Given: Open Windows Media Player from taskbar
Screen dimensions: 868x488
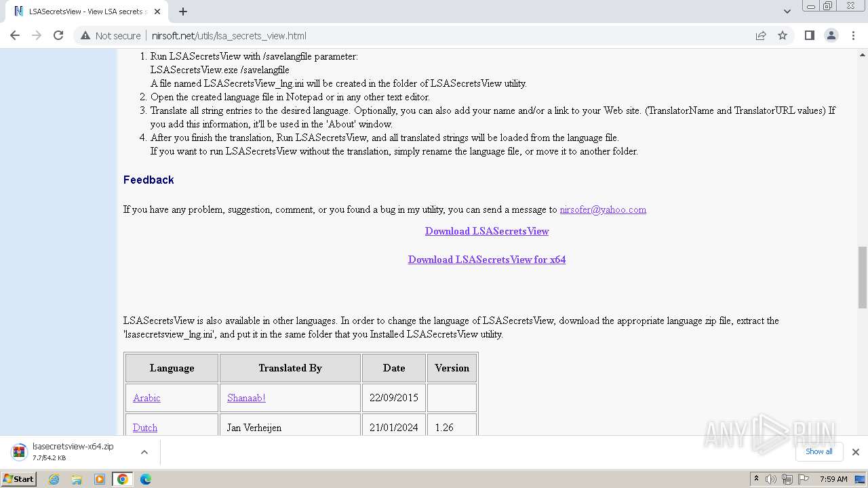Looking at the screenshot, I should tap(100, 479).
